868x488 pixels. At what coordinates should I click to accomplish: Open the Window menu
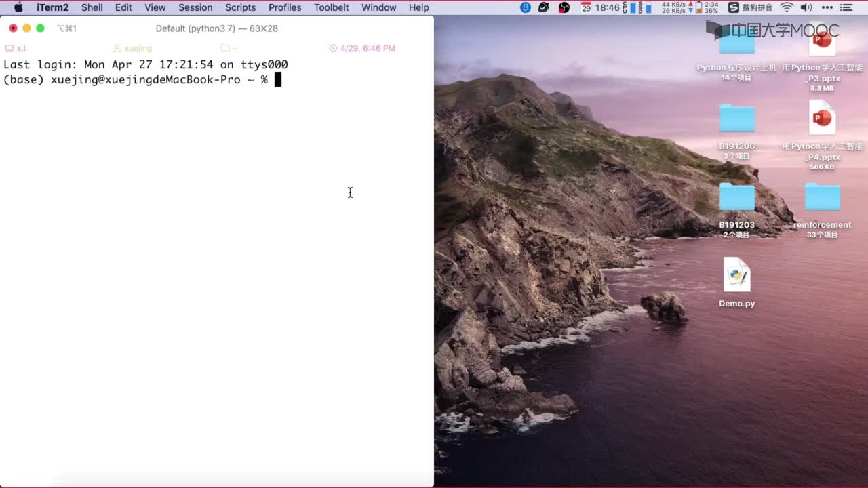(379, 7)
